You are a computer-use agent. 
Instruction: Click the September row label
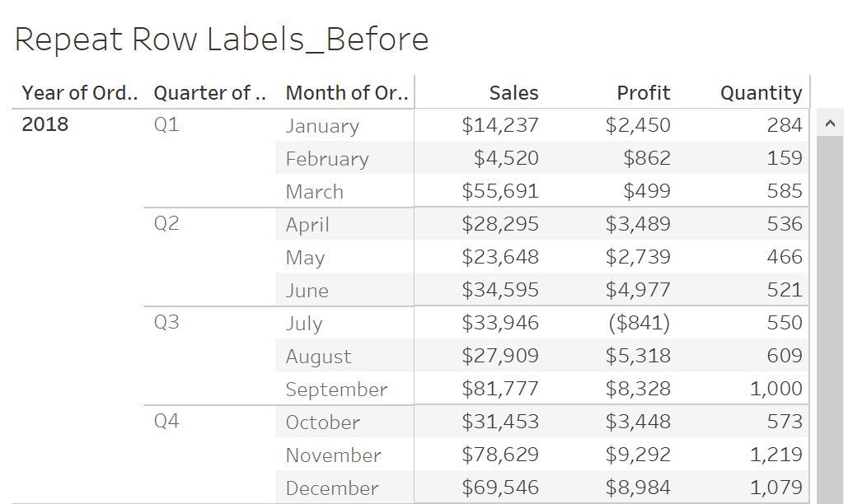tap(336, 390)
